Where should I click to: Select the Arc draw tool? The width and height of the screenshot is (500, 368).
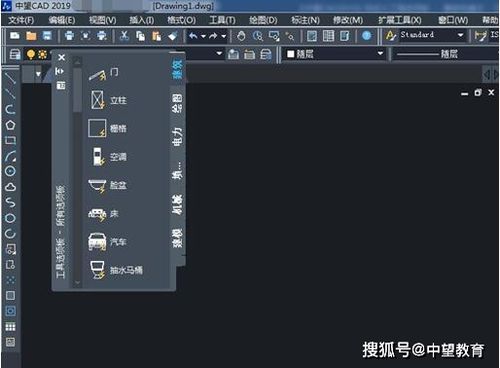tap(10, 156)
